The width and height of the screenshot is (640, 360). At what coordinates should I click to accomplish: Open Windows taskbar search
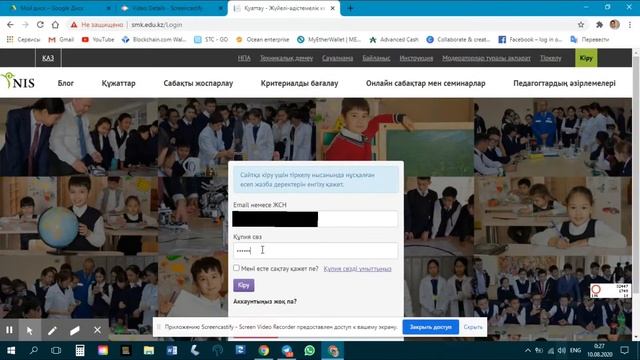[34, 351]
